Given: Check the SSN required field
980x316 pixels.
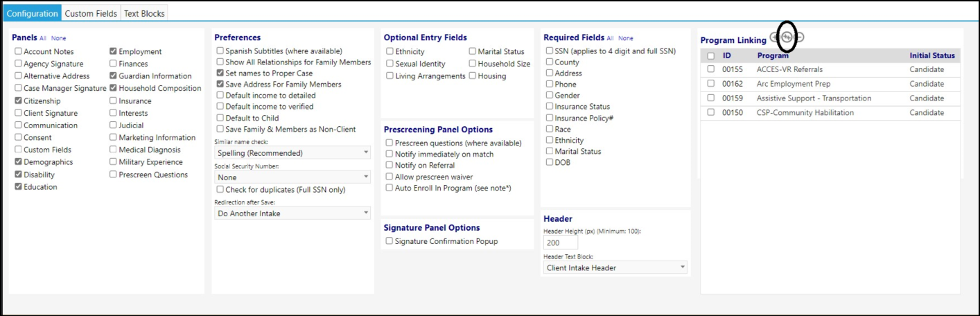Looking at the screenshot, I should (x=550, y=51).
